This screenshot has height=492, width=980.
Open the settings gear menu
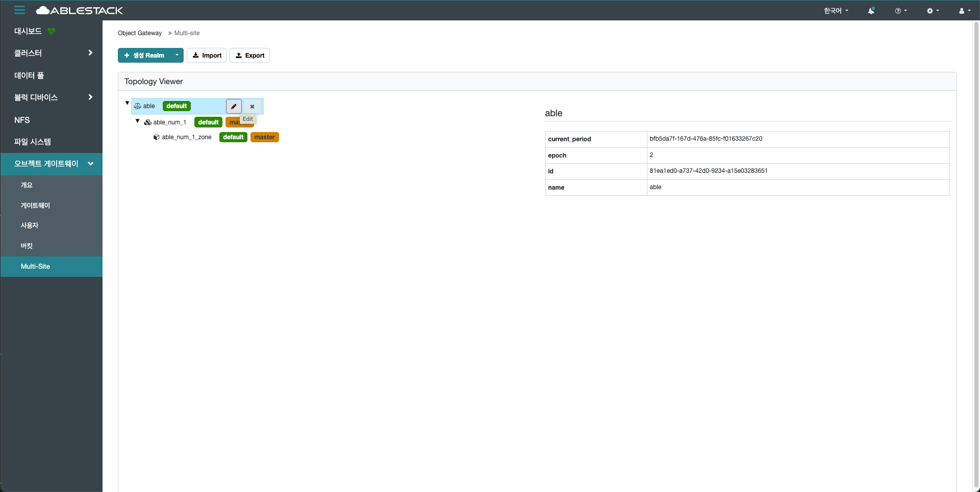(x=932, y=11)
